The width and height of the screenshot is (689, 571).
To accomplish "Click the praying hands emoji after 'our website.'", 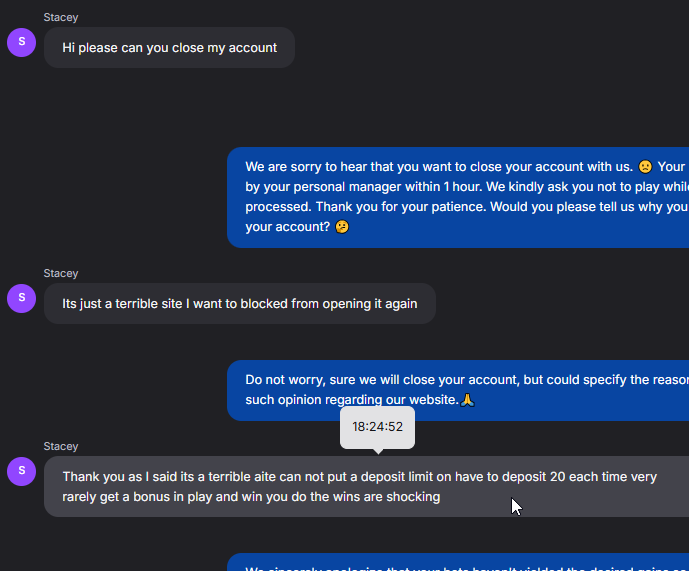I will pos(467,400).
